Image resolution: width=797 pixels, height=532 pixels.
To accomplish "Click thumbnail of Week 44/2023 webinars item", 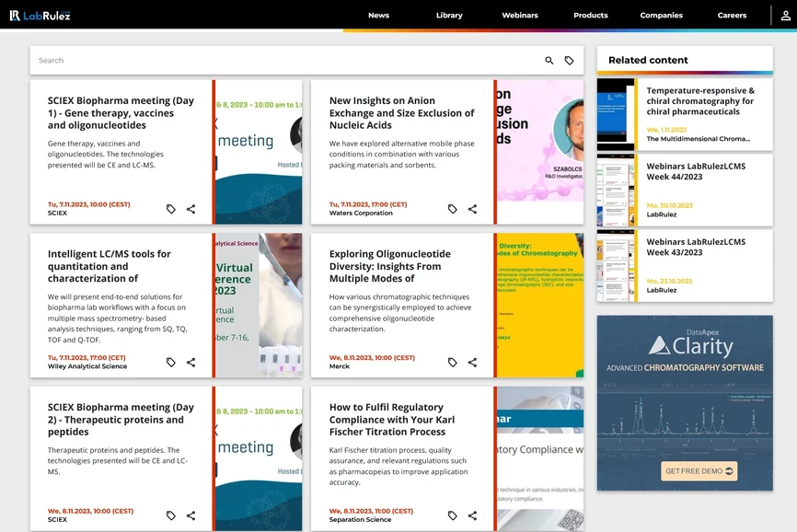I will tap(616, 190).
